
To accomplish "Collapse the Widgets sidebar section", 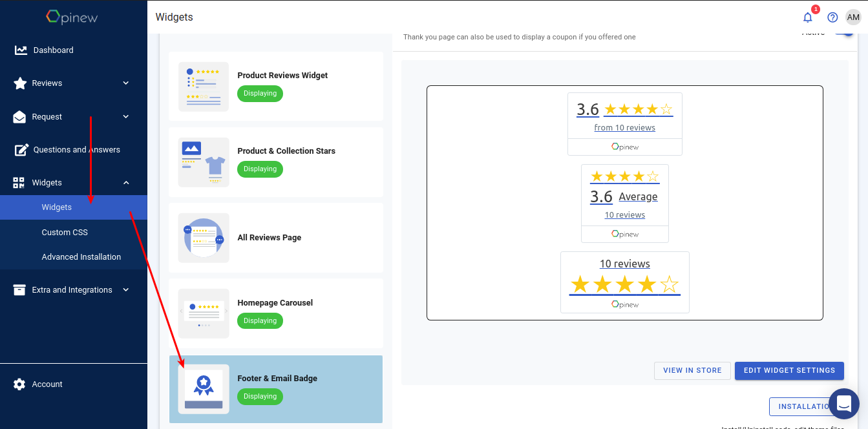I will (126, 182).
